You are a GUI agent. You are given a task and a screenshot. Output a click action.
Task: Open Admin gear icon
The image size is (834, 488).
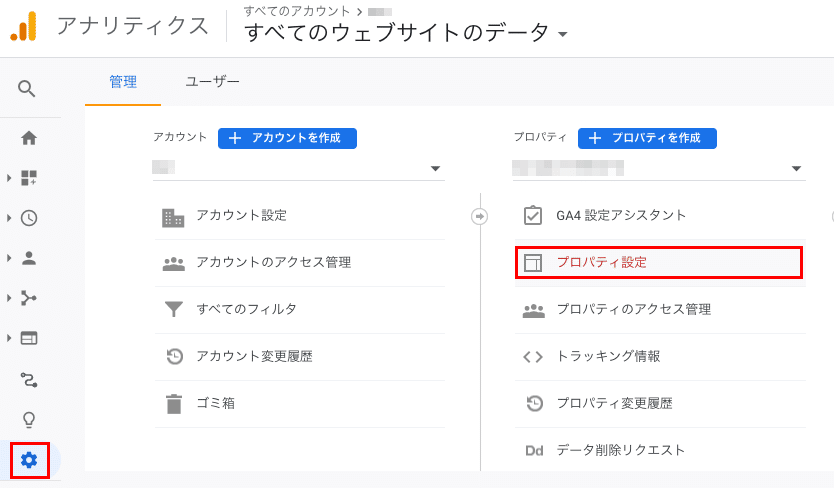tap(29, 460)
